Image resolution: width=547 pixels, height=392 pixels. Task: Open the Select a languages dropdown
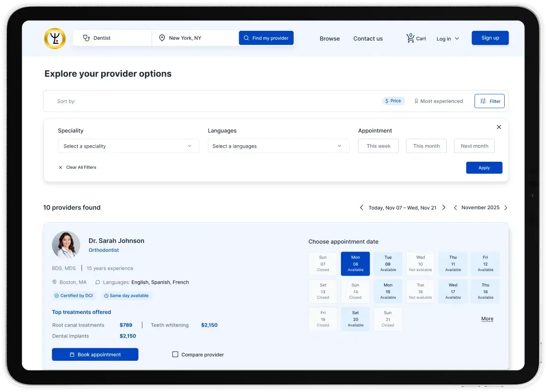(279, 146)
